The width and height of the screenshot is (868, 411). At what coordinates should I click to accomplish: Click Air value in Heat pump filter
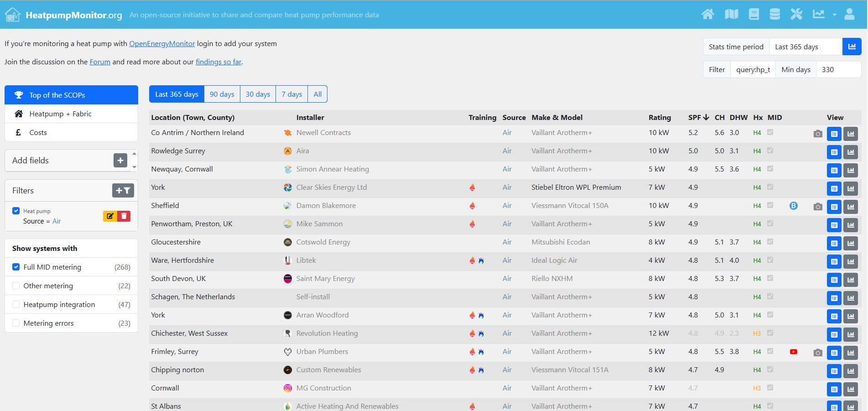click(57, 221)
